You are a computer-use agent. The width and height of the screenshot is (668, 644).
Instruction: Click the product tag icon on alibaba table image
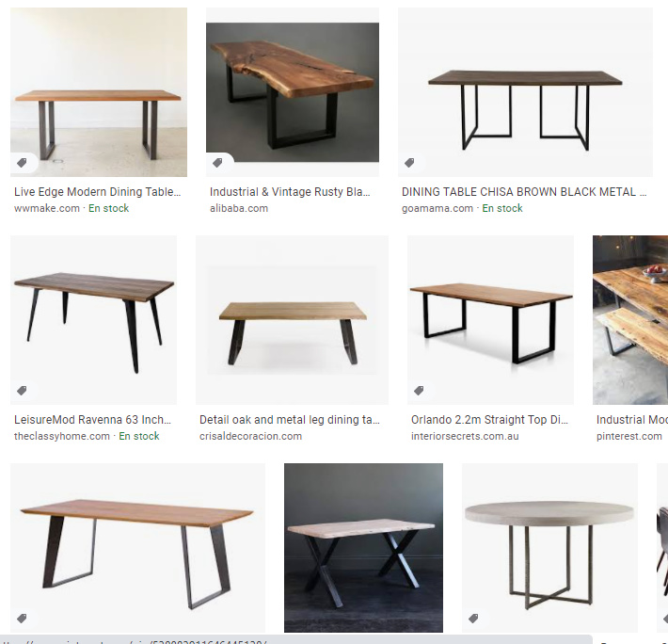click(x=217, y=162)
